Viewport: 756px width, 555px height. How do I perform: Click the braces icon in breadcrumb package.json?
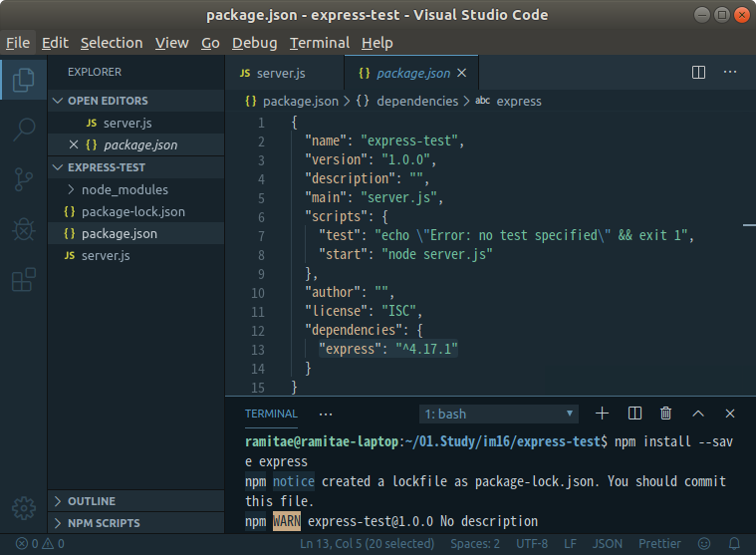251,101
